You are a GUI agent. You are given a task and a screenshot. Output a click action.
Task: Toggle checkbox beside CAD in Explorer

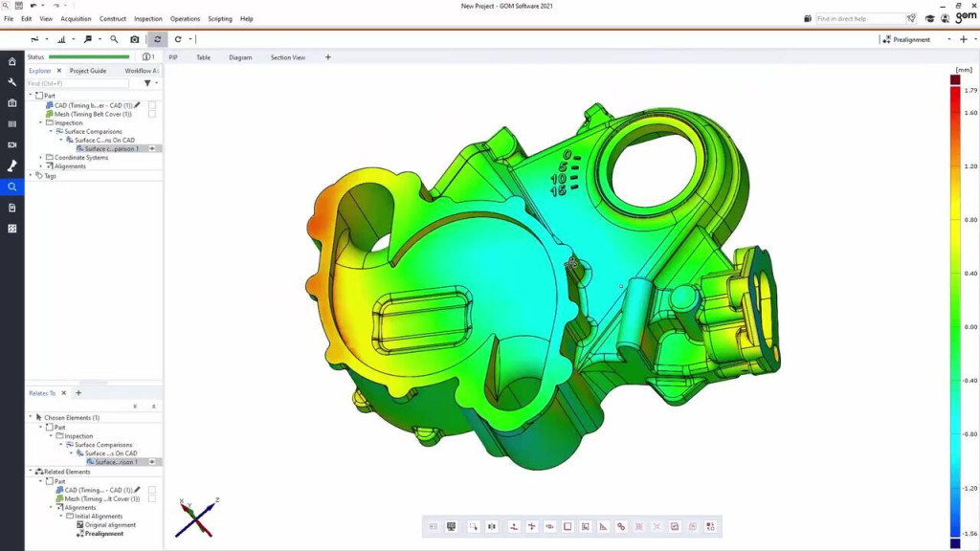(x=152, y=105)
